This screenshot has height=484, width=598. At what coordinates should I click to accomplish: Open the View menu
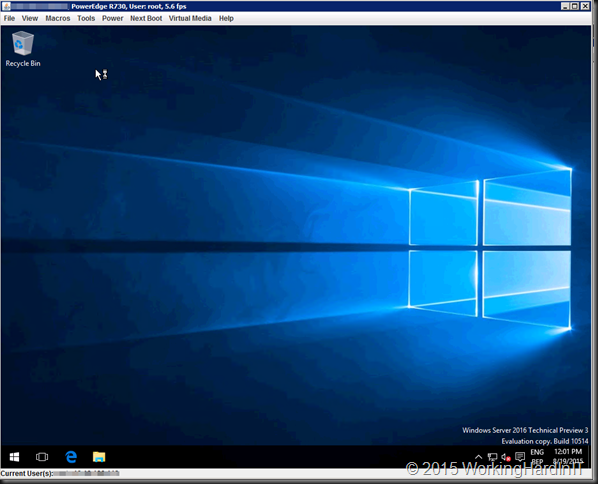point(30,18)
